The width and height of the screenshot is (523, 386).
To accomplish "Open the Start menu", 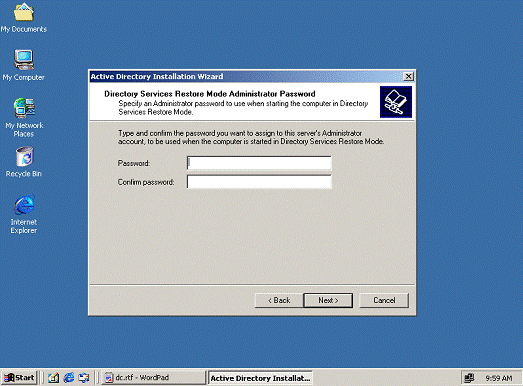I will [19, 378].
